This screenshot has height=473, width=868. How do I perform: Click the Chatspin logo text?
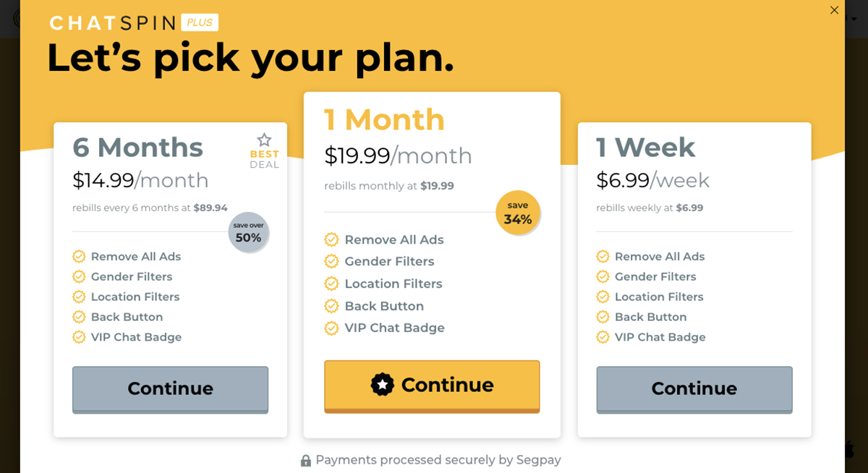pos(112,23)
